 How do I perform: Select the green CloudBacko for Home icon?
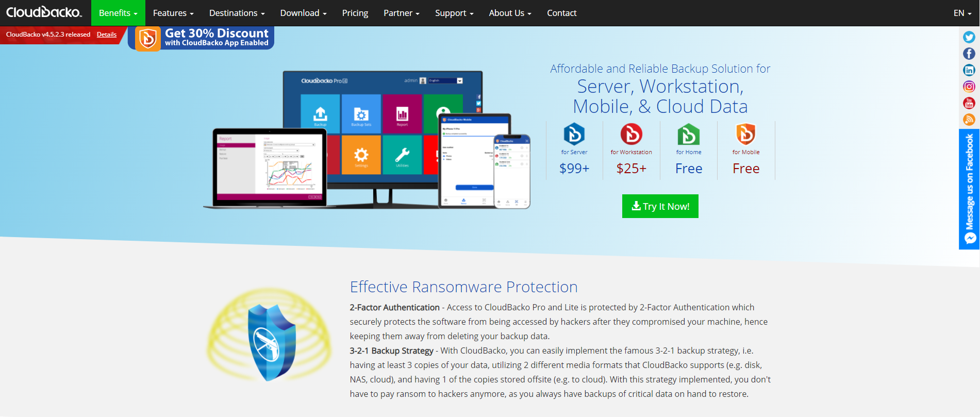pos(689,134)
